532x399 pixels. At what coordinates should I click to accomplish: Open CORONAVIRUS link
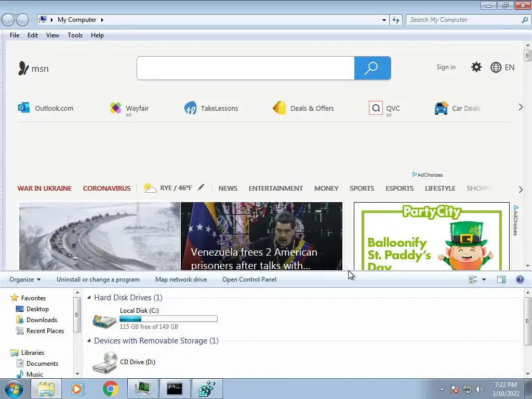(107, 188)
